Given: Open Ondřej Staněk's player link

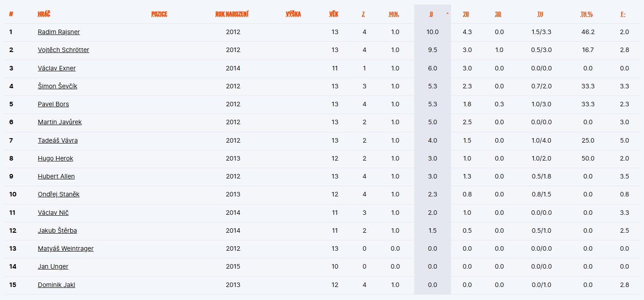Looking at the screenshot, I should click(58, 194).
